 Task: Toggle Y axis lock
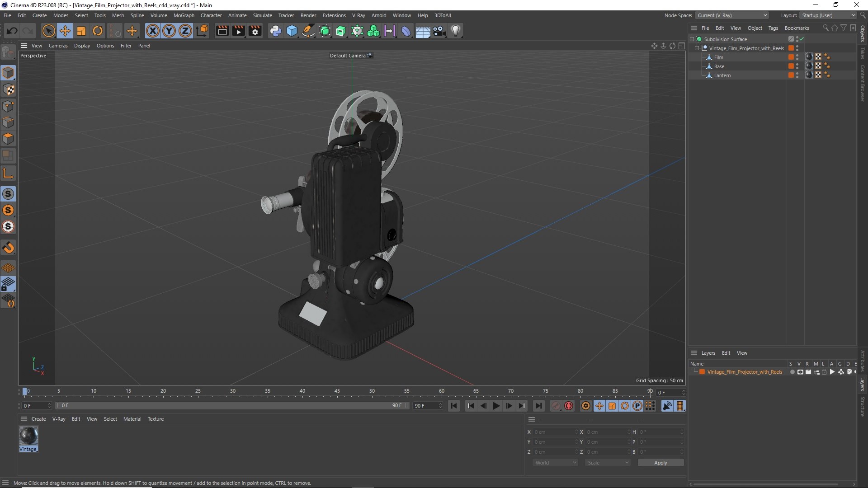(x=169, y=31)
